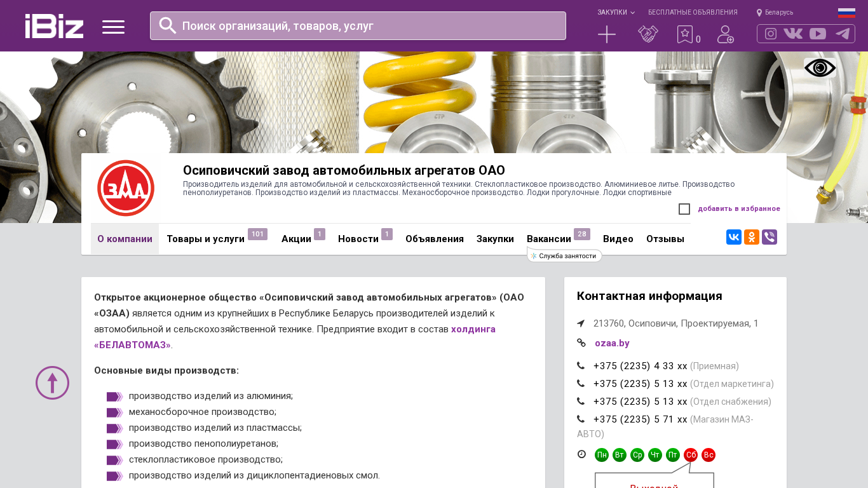Viewport: 868px width, 488px height.
Task: Select Wednesday (Ср) working day
Action: [637, 455]
